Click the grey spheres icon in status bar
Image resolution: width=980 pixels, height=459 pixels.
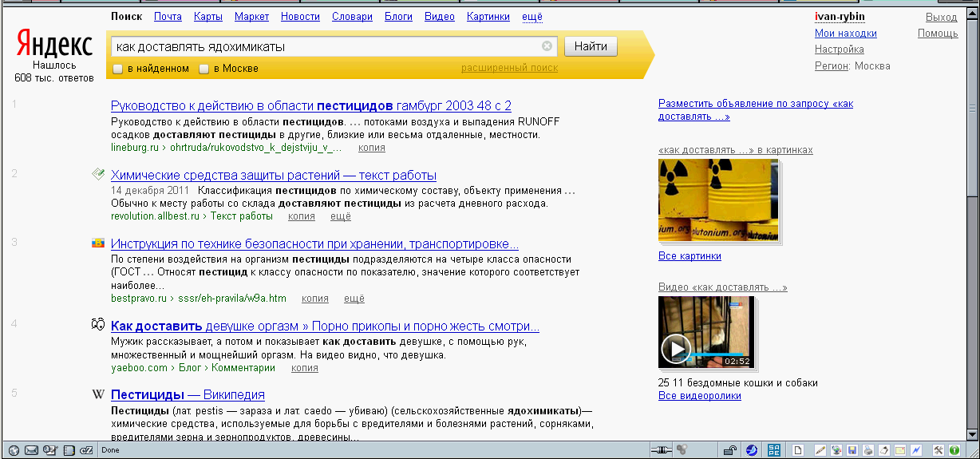tap(682, 449)
